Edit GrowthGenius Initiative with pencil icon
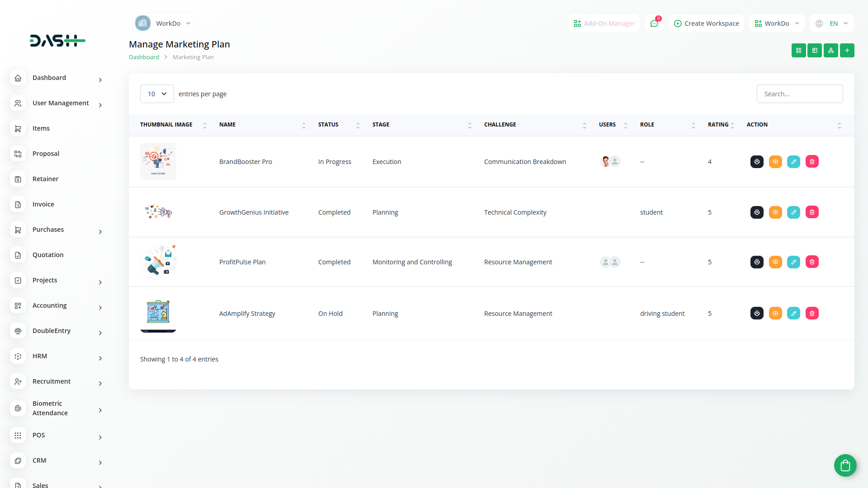868x488 pixels. (x=793, y=212)
